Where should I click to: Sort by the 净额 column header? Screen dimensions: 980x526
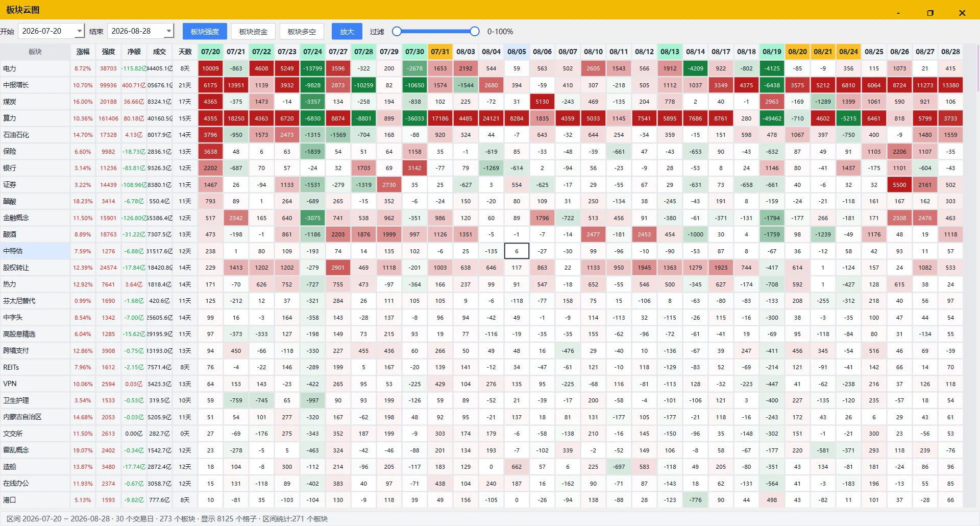(x=134, y=52)
